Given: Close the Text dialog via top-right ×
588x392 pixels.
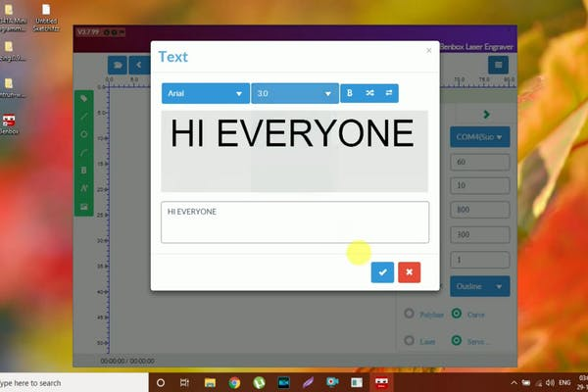Looking at the screenshot, I should tap(429, 51).
